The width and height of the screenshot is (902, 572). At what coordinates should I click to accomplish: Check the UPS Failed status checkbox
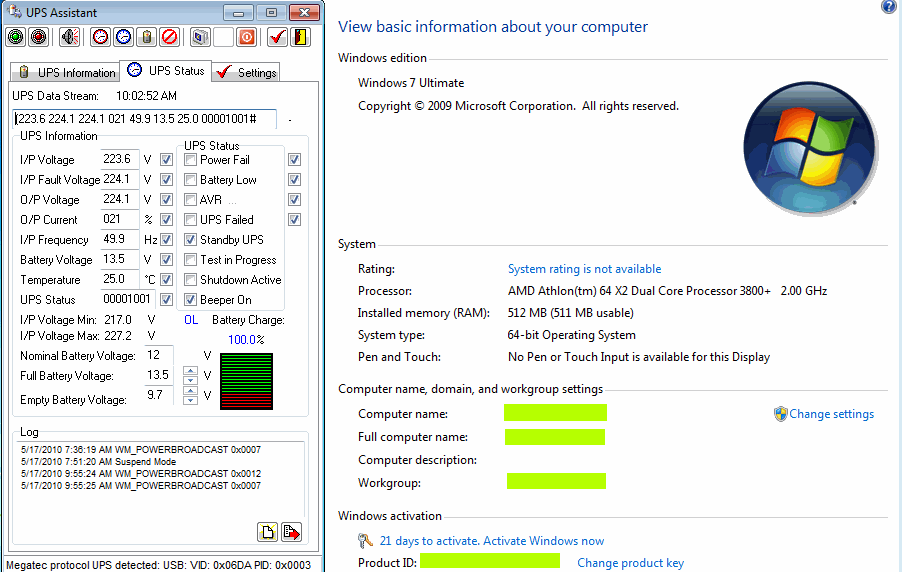[190, 220]
